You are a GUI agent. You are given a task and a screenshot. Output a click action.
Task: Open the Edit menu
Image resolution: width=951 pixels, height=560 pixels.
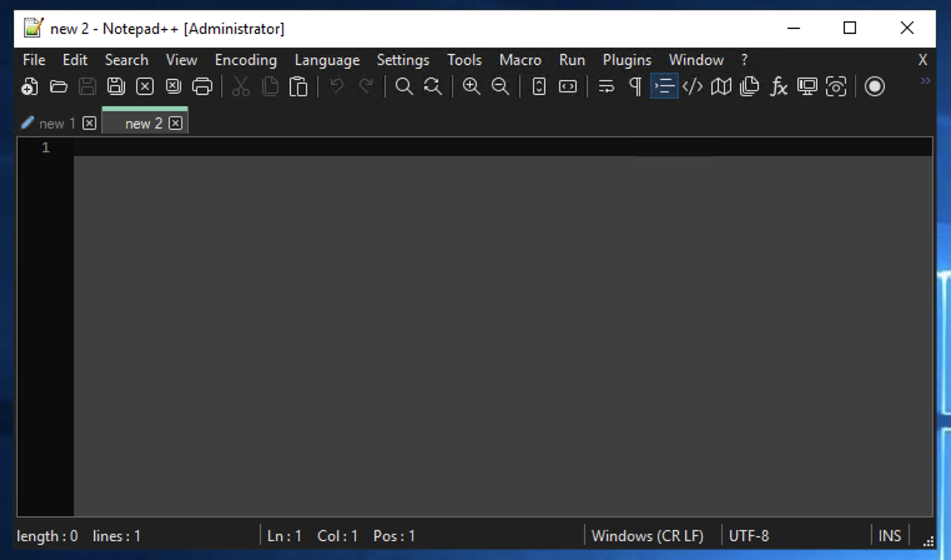pos(75,60)
